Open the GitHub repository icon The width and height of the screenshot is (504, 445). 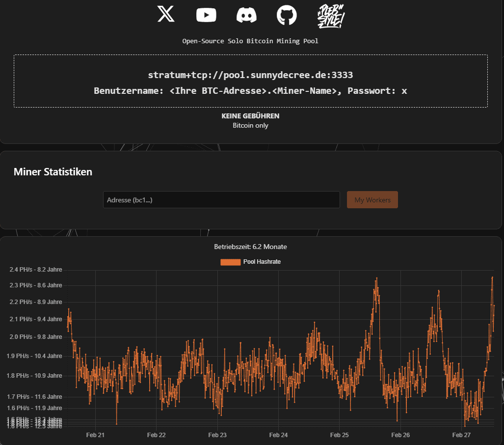[x=287, y=15]
